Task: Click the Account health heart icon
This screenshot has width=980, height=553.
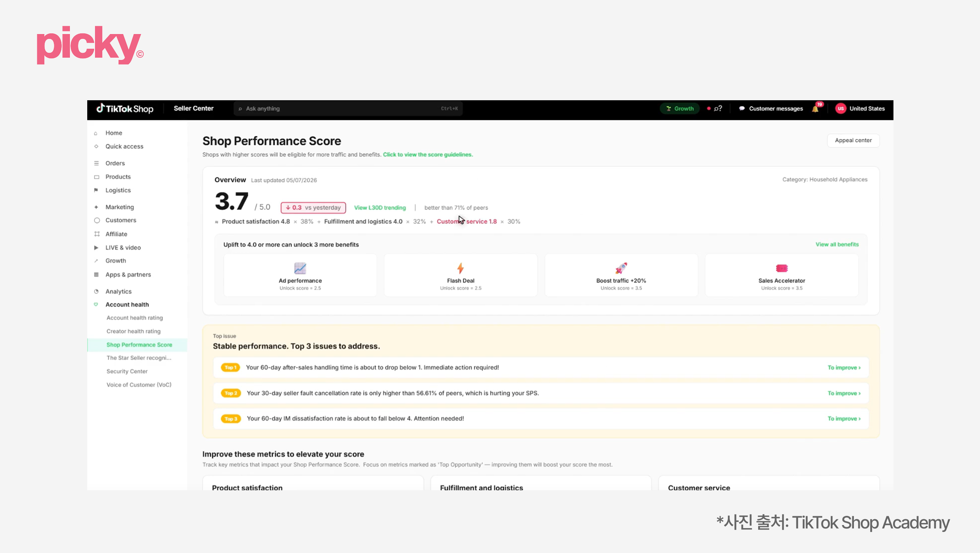Action: [x=96, y=304]
